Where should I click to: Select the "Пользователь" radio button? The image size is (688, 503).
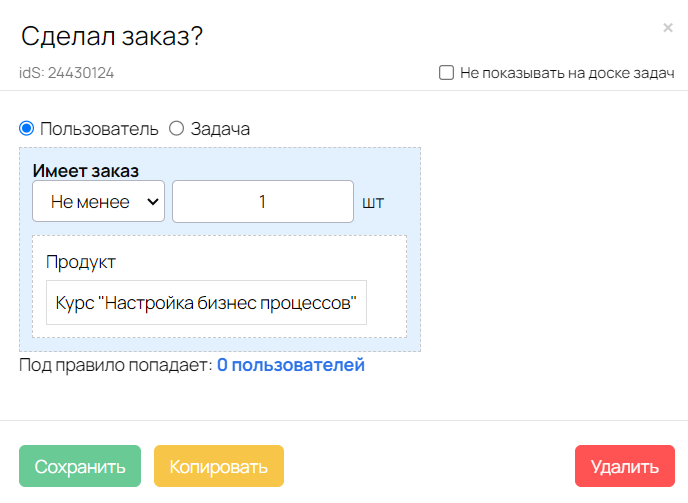point(27,128)
